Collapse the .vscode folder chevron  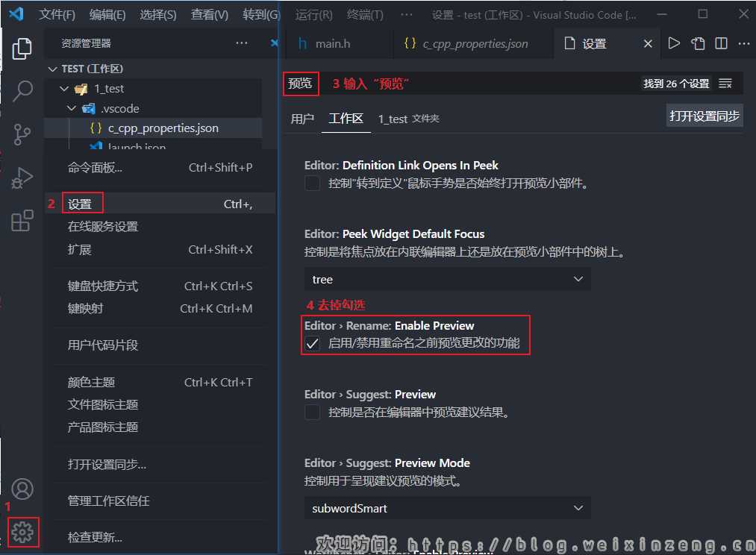tap(72, 108)
